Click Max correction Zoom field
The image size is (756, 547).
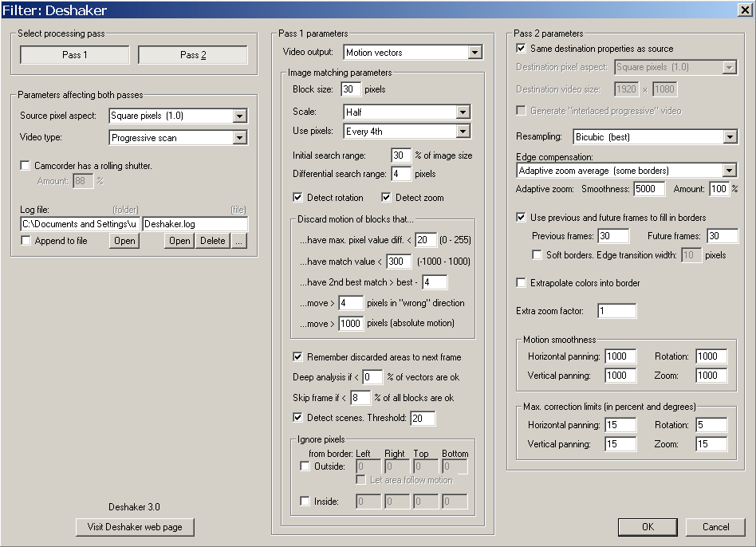click(711, 444)
